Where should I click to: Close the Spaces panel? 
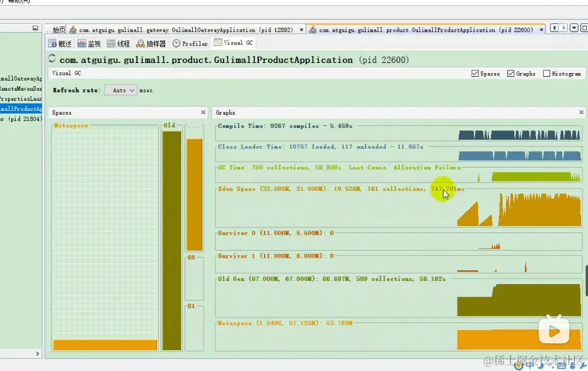click(x=204, y=112)
